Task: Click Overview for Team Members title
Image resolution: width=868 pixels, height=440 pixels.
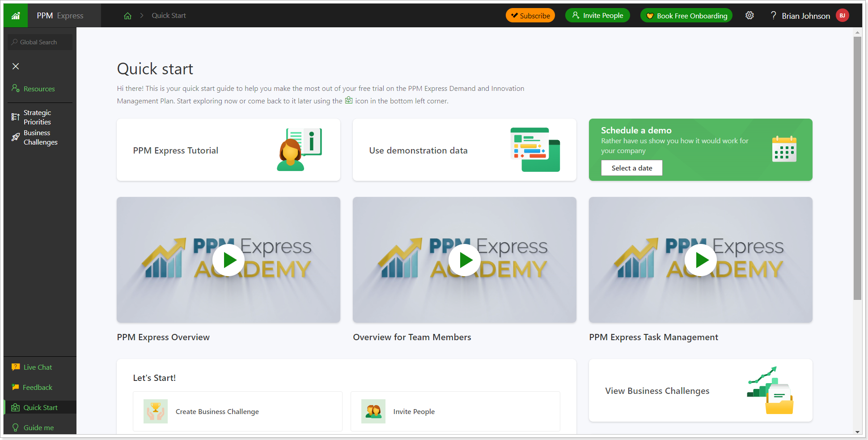Action: tap(412, 337)
